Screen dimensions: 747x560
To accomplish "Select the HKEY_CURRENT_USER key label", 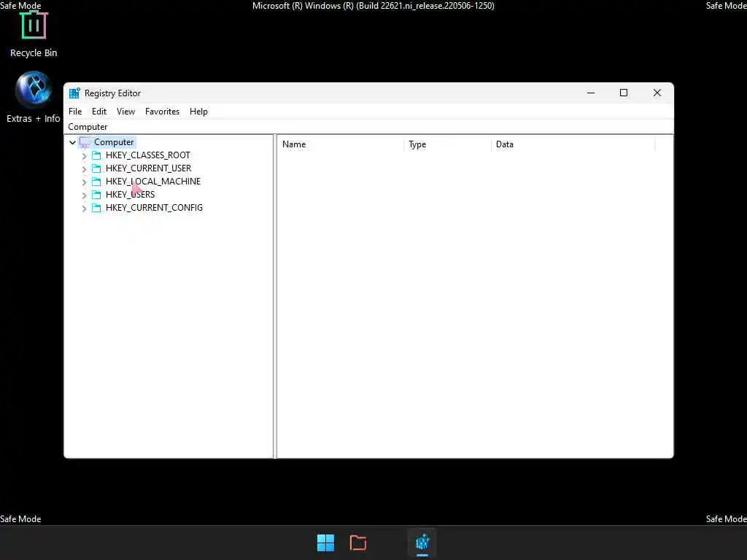I will click(x=148, y=168).
